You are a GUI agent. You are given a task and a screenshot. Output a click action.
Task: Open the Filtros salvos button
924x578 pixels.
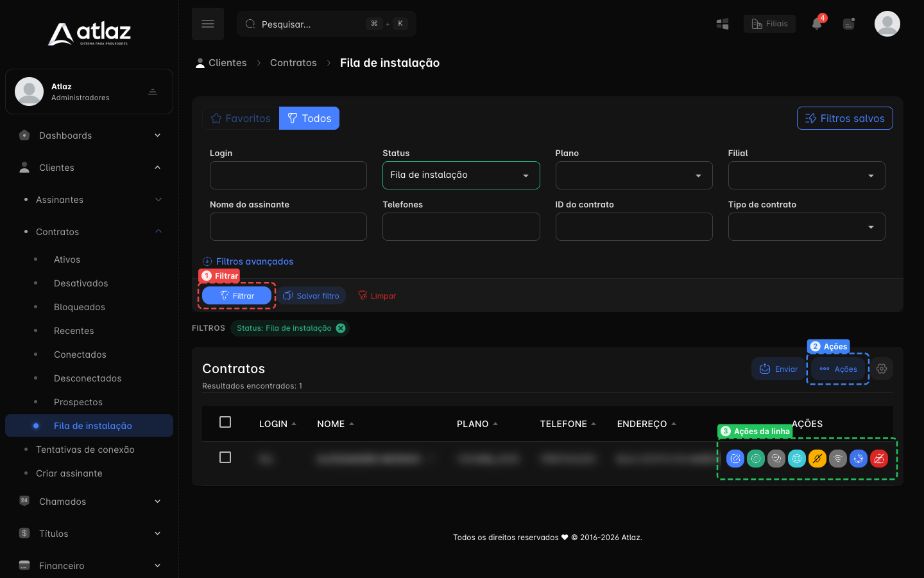[845, 118]
